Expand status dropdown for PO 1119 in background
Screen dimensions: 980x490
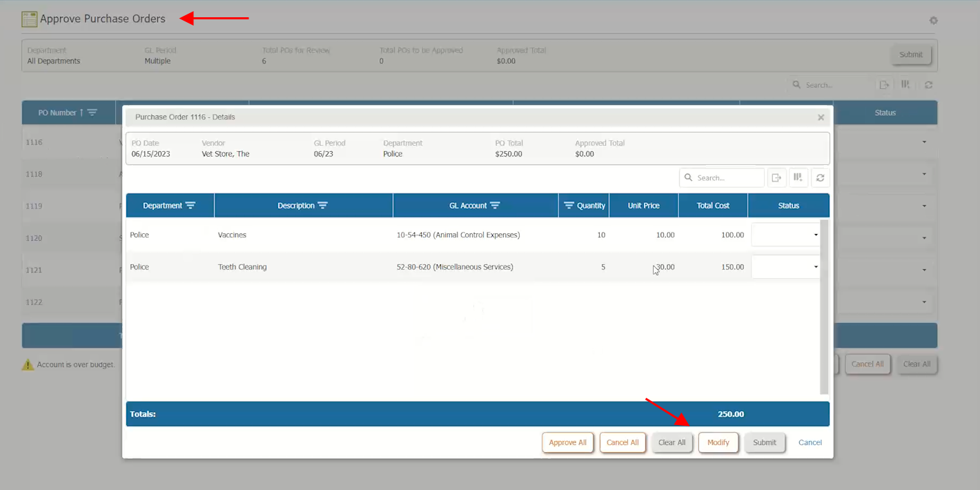(x=924, y=206)
